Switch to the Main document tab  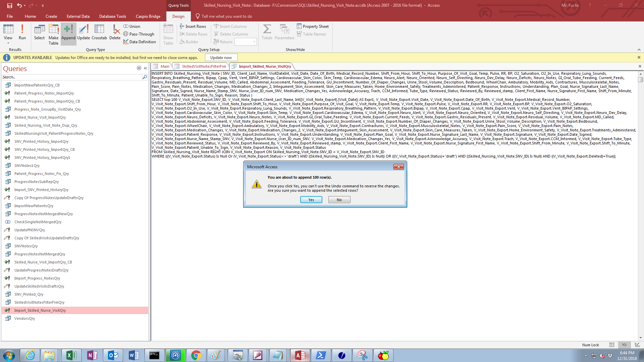coord(161,66)
